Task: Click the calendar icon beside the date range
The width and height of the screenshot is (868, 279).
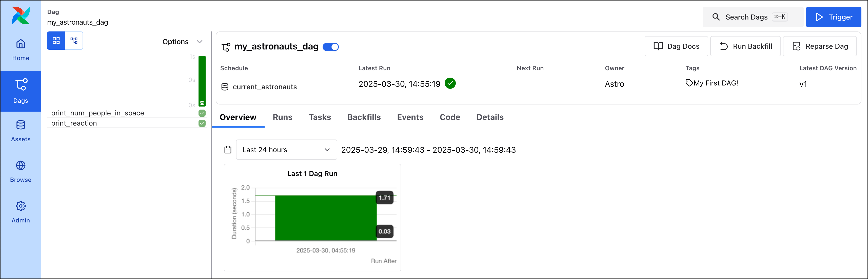Action: click(x=228, y=149)
